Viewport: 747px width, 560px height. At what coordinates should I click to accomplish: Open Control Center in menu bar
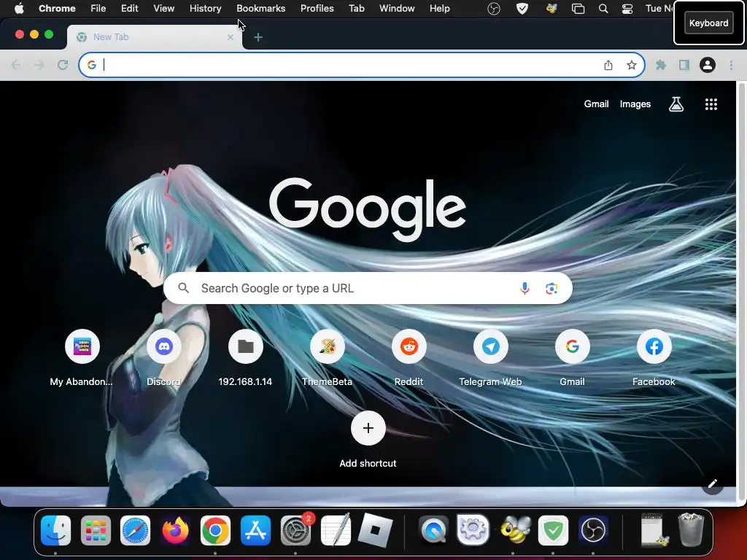tap(627, 9)
